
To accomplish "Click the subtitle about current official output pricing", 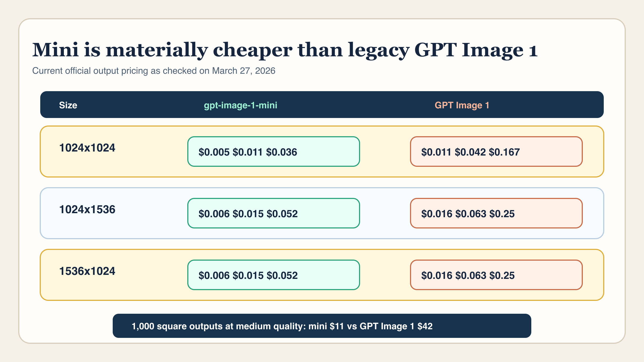I will point(153,71).
